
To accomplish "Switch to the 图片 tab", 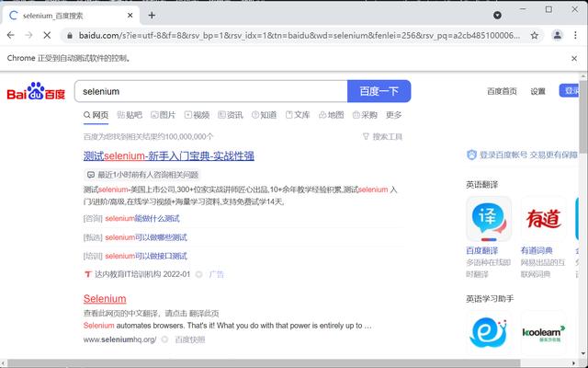I will (x=164, y=115).
